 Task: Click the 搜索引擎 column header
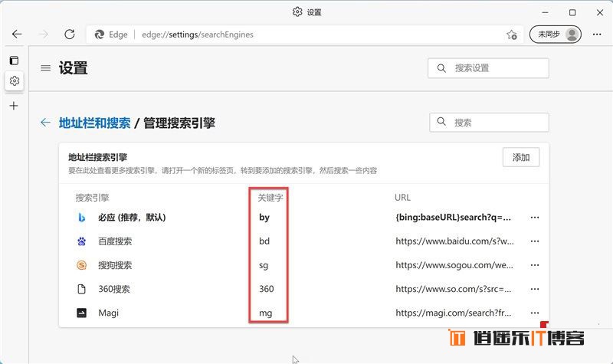92,198
